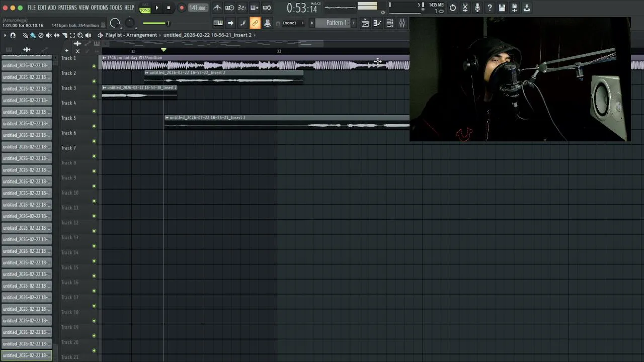
Task: Open the undo history icon
Action: (x=453, y=8)
